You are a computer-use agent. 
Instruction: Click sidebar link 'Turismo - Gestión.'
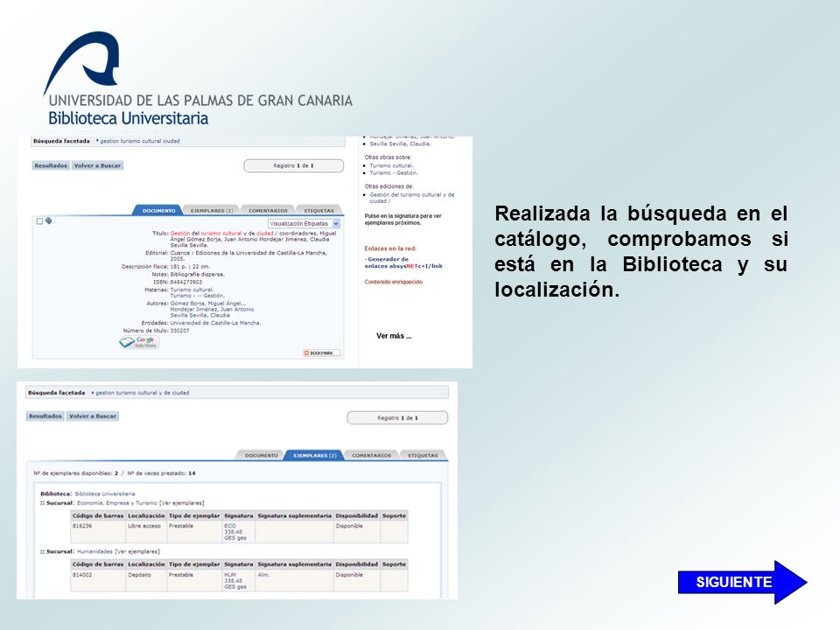393,173
